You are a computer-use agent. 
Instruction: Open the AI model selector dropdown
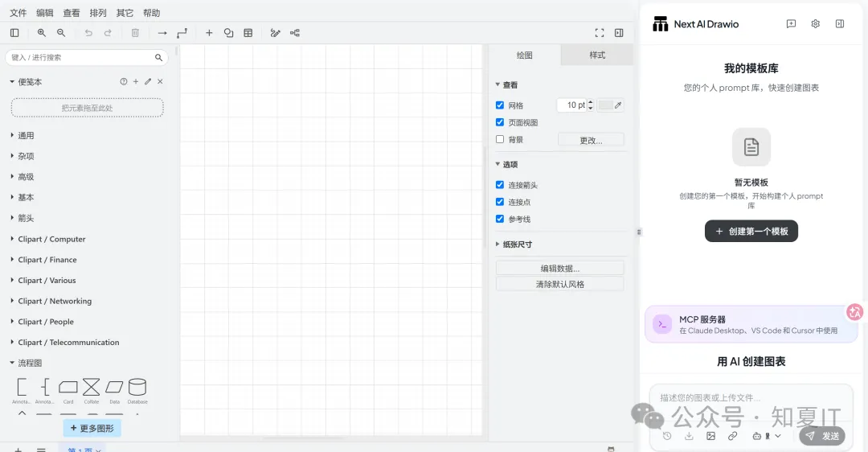(x=767, y=436)
